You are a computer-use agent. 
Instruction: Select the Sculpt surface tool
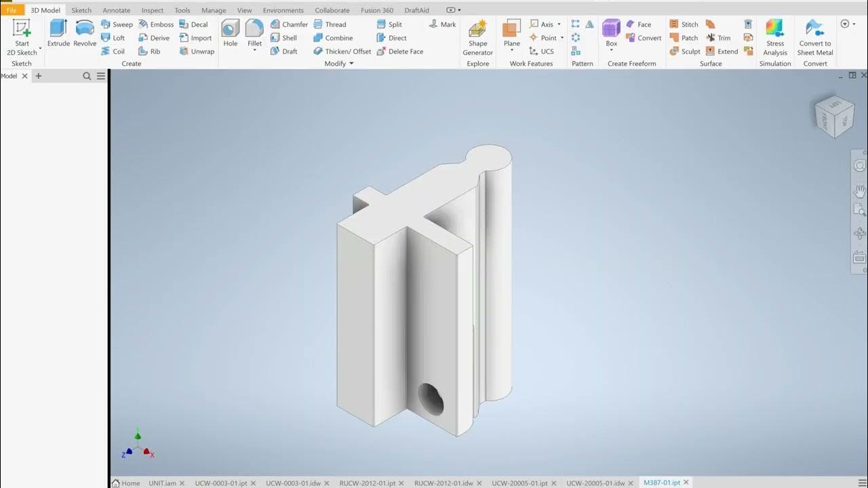685,52
